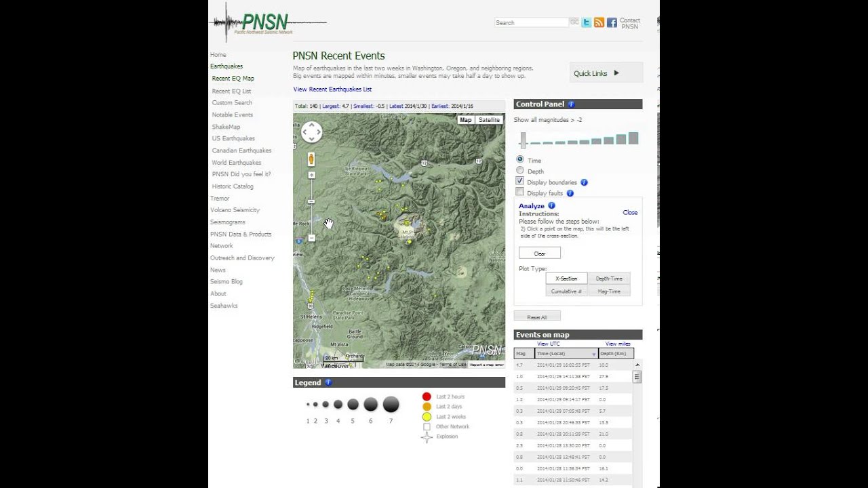Click the Other Network square legend icon
The image size is (868, 488).
(x=427, y=427)
